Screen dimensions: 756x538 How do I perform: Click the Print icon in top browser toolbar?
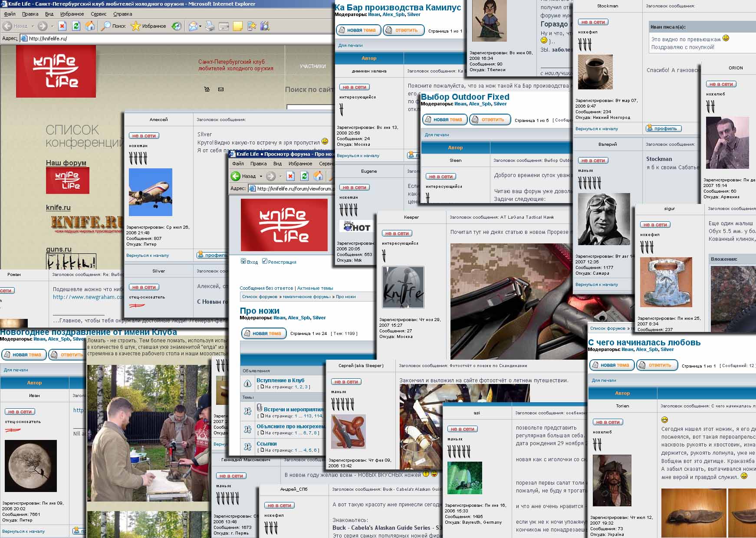(210, 26)
